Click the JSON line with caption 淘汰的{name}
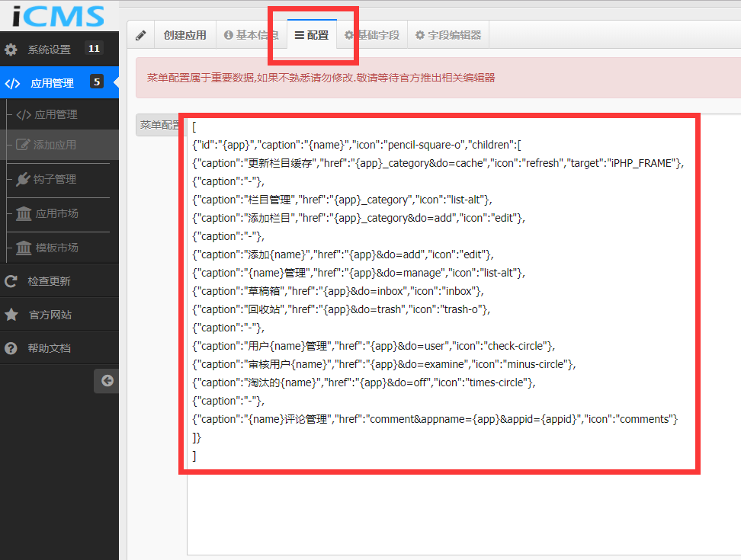 364,383
